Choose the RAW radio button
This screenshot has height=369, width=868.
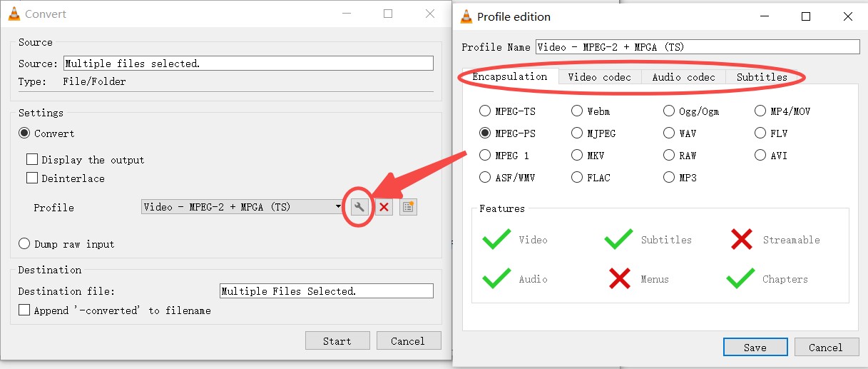669,156
